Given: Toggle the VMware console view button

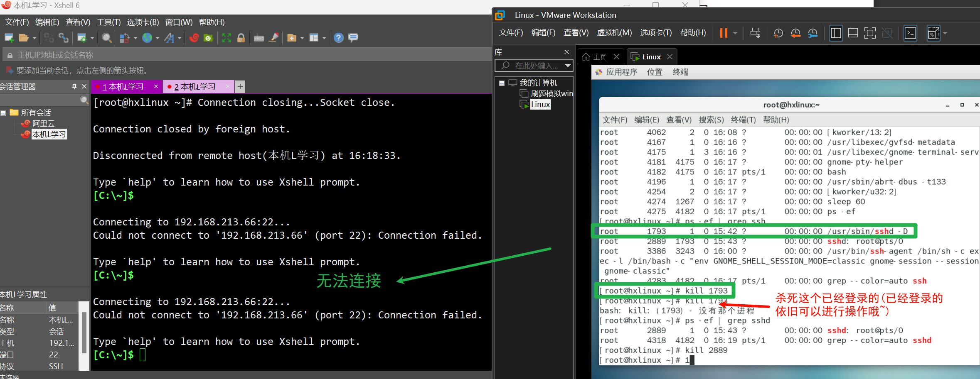Looking at the screenshot, I should tap(910, 33).
